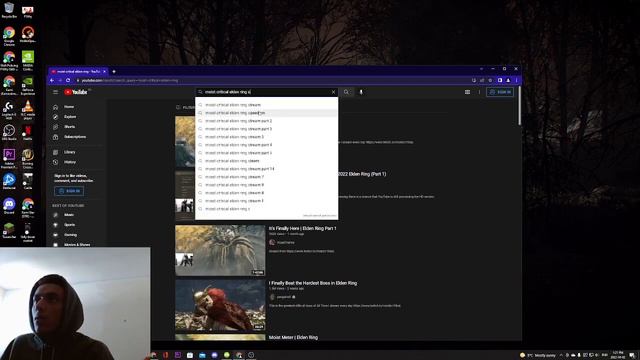Open the YouTube apps grid icon
Viewport: 640px width, 360px height.
[467, 92]
